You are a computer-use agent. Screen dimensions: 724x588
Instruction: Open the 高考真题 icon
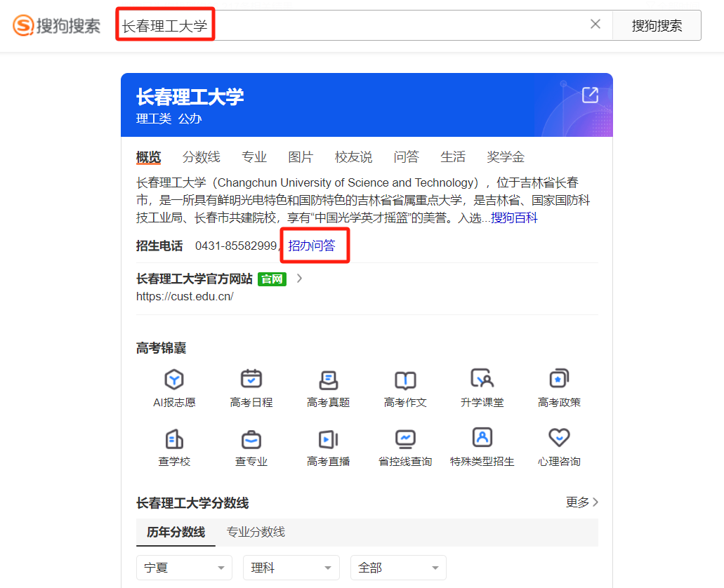pos(329,380)
